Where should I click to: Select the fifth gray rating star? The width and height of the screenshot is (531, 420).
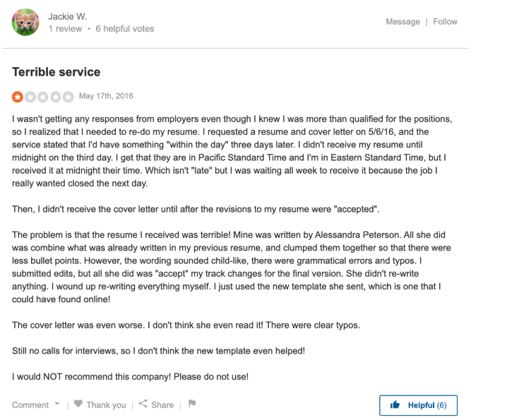(x=68, y=97)
